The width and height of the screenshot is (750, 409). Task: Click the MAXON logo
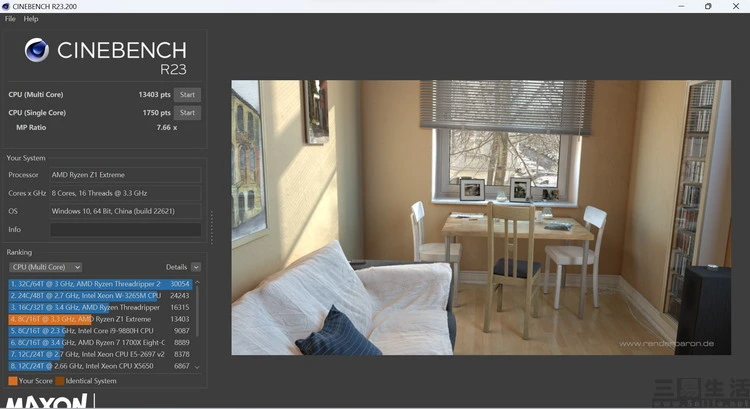click(46, 401)
